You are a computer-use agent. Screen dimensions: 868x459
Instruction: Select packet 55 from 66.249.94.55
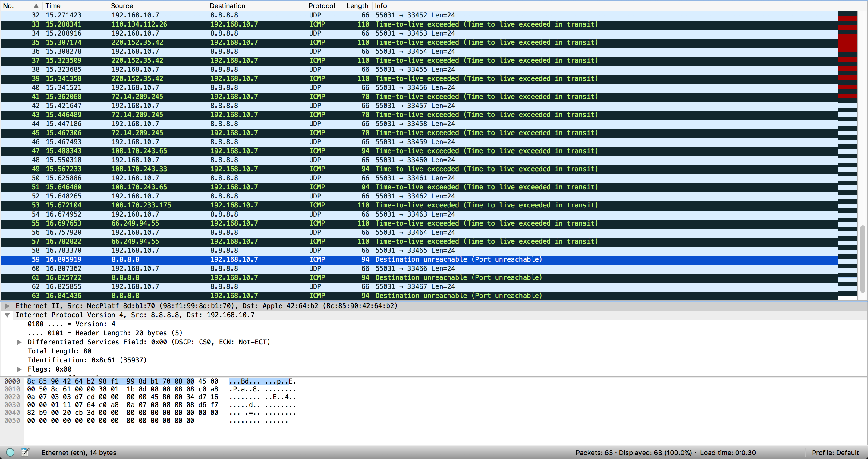coord(419,223)
